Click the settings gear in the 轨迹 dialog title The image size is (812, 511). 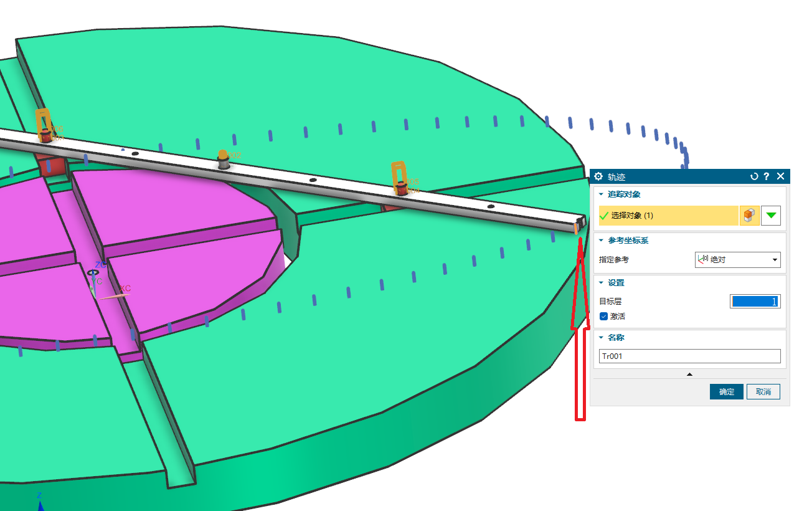[598, 176]
